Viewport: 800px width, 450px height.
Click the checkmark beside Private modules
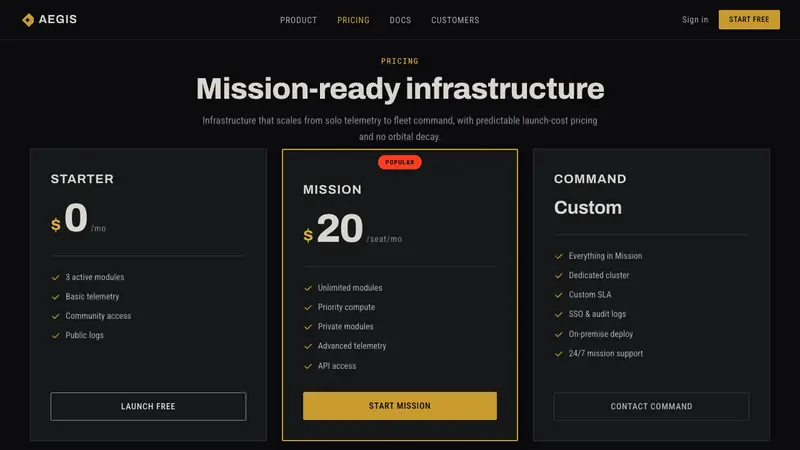(308, 327)
